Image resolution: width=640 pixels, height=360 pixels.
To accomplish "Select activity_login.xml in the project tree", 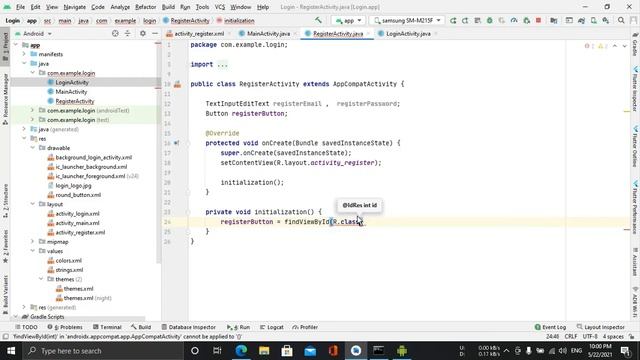I will (77, 213).
